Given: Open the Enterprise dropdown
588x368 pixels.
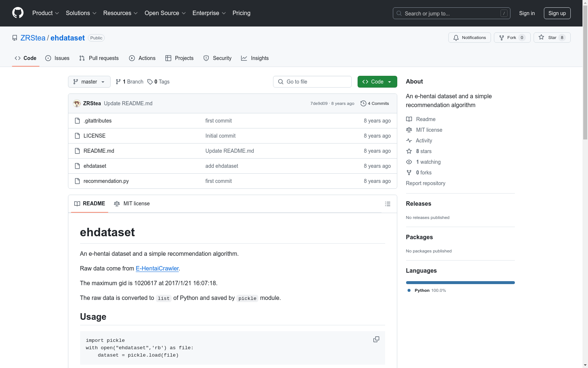Looking at the screenshot, I should point(209,13).
